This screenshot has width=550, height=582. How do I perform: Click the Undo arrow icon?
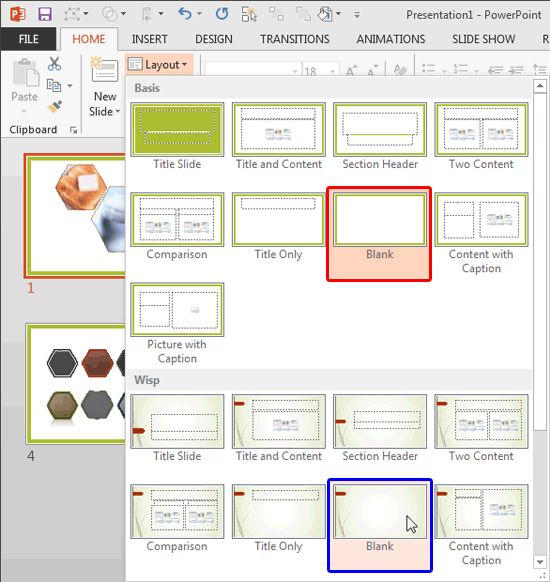click(x=185, y=14)
